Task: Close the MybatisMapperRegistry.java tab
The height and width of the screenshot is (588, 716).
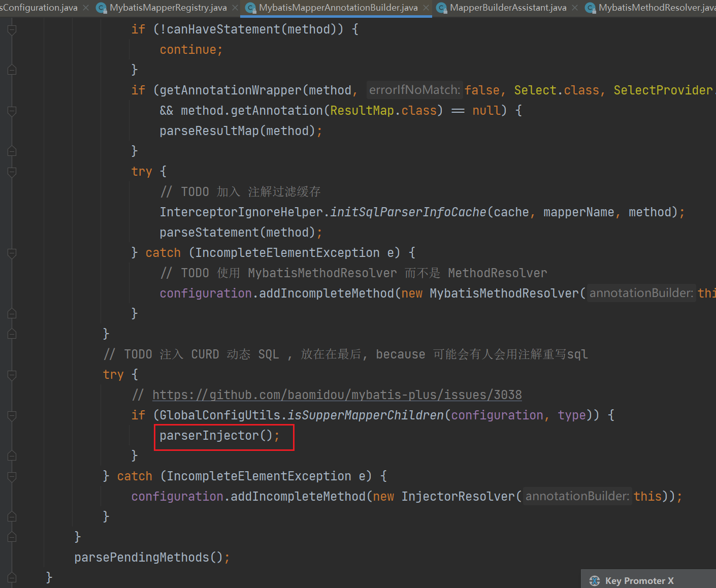Action: (x=235, y=8)
